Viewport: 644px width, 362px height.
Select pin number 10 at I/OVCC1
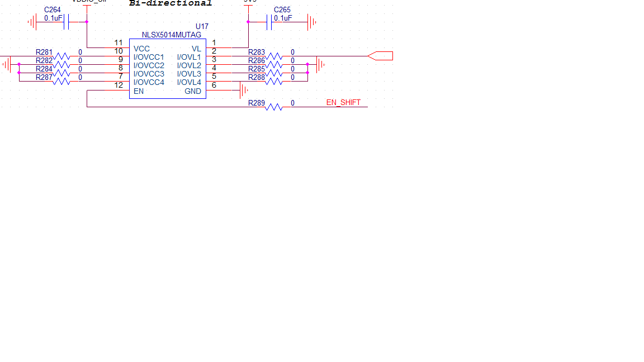[119, 51]
